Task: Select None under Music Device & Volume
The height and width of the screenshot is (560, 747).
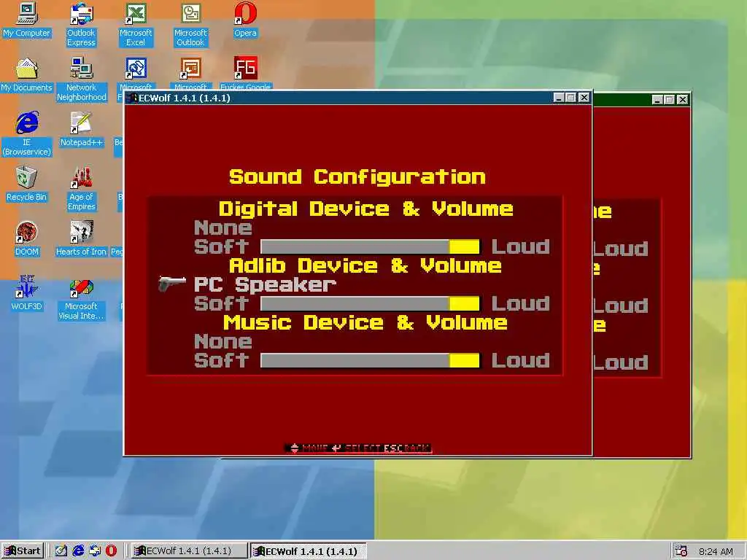Action: click(223, 341)
